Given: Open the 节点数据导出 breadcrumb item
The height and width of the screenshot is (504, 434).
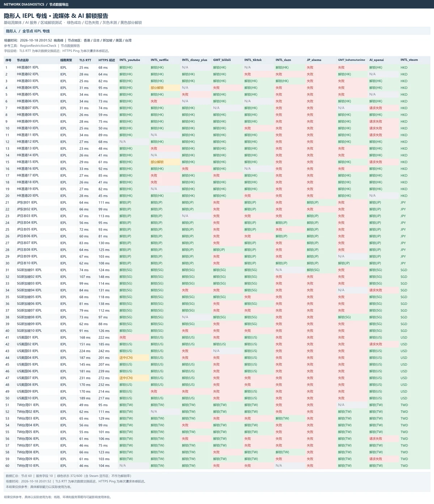Looking at the screenshot, I should (x=59, y=4).
